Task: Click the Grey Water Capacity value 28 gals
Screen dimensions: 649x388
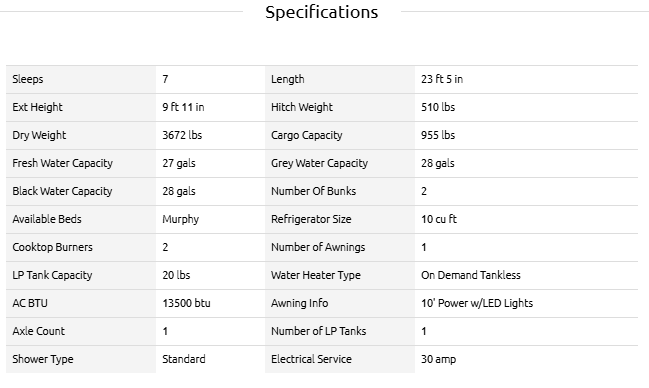Action: [437, 163]
